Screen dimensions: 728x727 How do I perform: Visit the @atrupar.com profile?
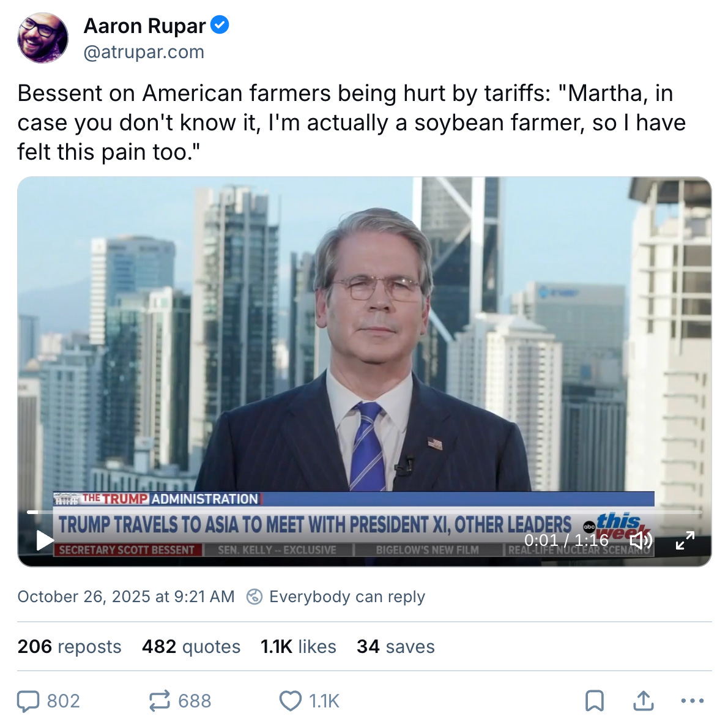143,52
